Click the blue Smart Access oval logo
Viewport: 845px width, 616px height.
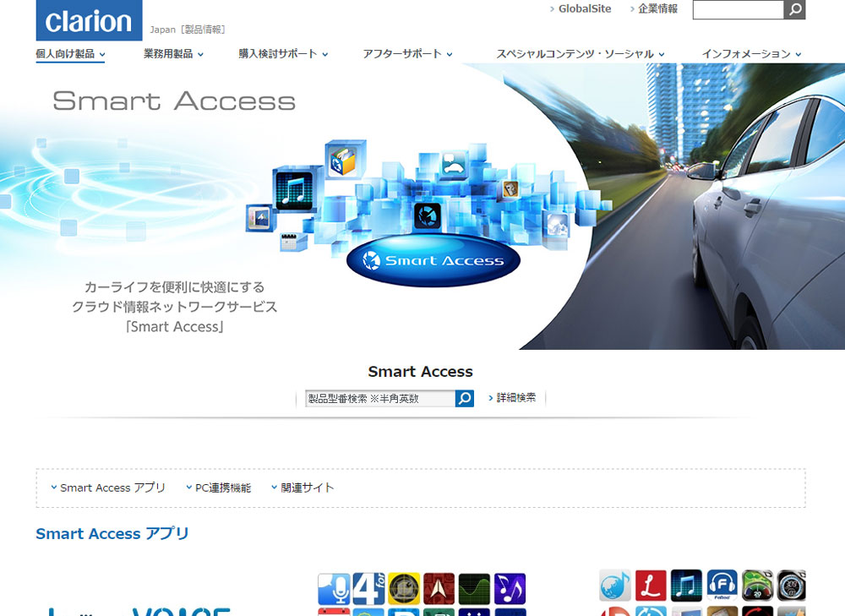[433, 260]
